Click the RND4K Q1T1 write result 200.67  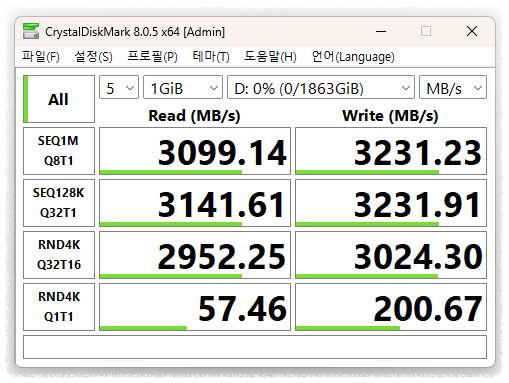coord(391,307)
